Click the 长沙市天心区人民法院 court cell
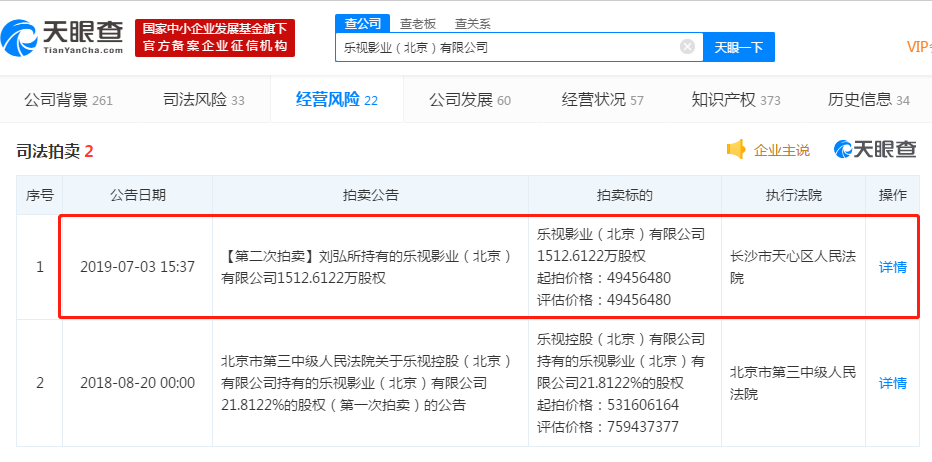This screenshot has height=462, width=932. tap(794, 267)
